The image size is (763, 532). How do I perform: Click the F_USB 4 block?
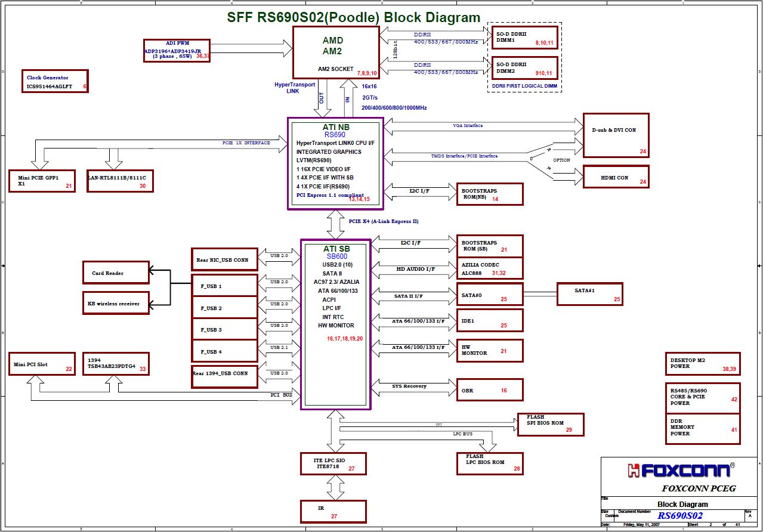224,351
